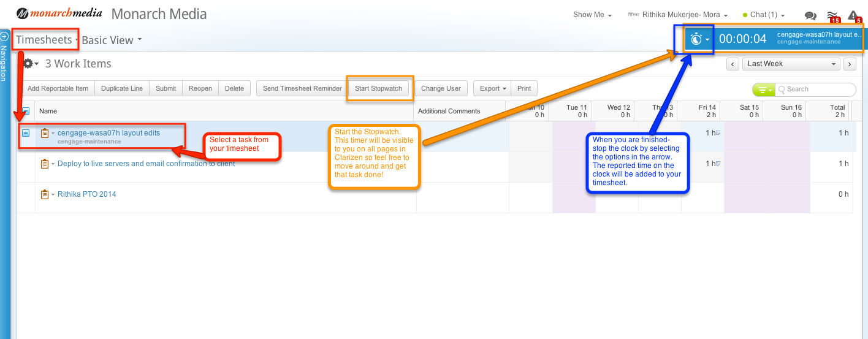Image resolution: width=868 pixels, height=339 pixels.
Task: Open the Chat (1) dropdown
Action: (764, 15)
